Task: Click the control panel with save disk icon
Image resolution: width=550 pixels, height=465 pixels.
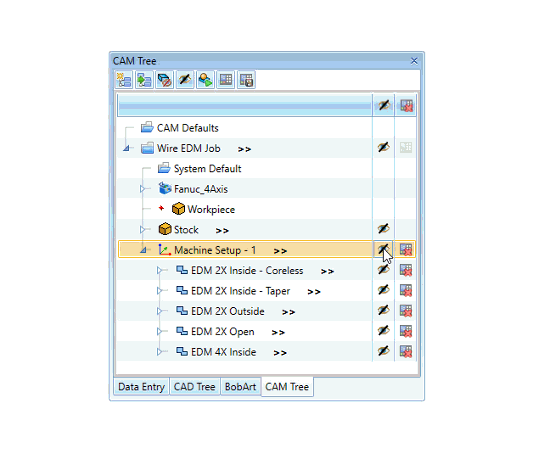Action: coord(246,80)
